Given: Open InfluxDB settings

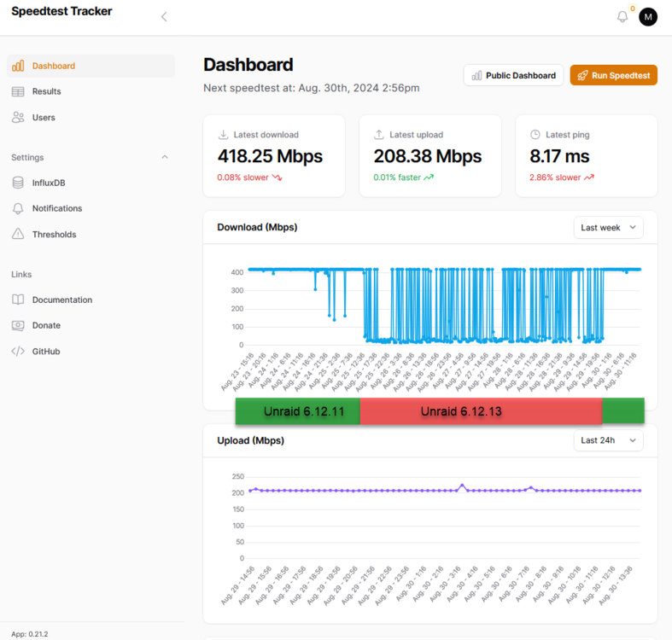Looking at the screenshot, I should pos(91,183).
